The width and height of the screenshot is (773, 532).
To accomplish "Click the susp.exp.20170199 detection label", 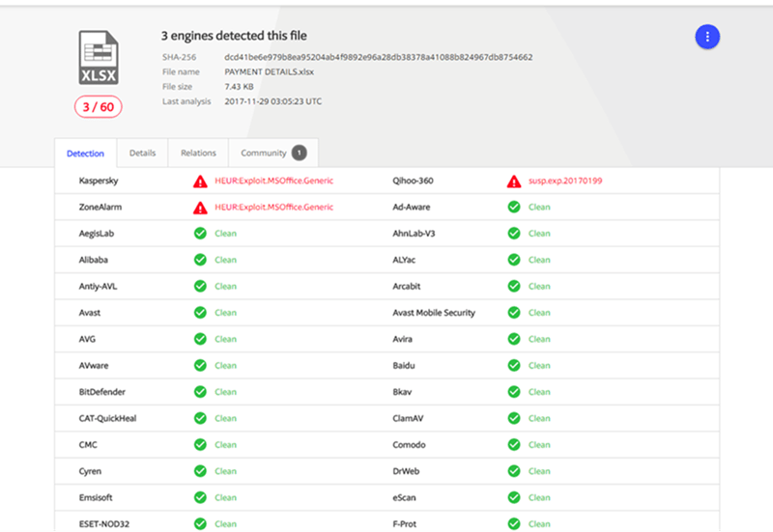I will [x=566, y=181].
